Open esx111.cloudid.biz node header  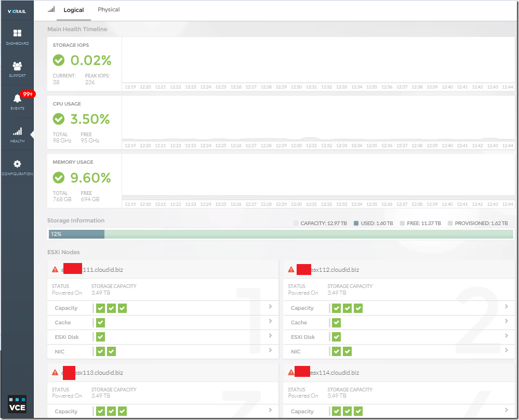pyautogui.click(x=163, y=270)
